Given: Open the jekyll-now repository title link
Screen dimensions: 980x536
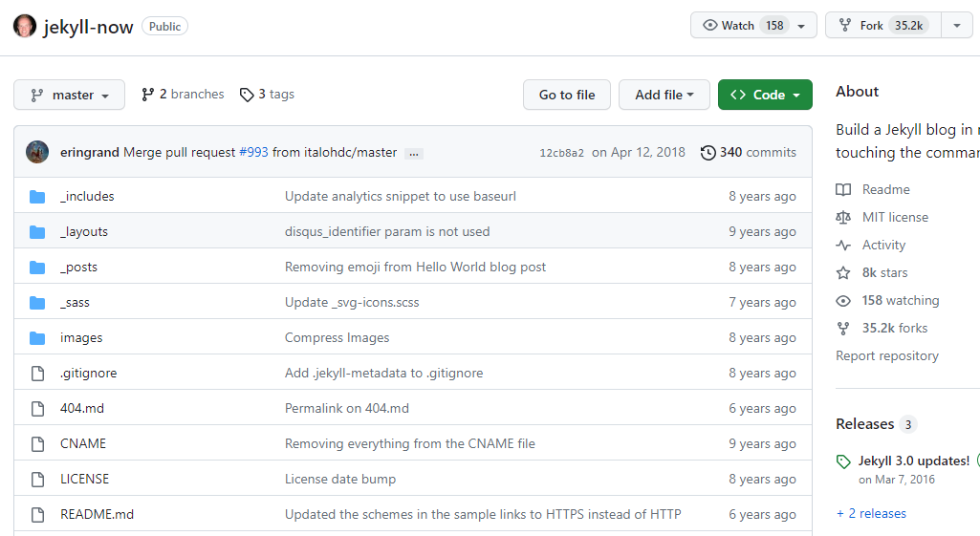Looking at the screenshot, I should [88, 27].
